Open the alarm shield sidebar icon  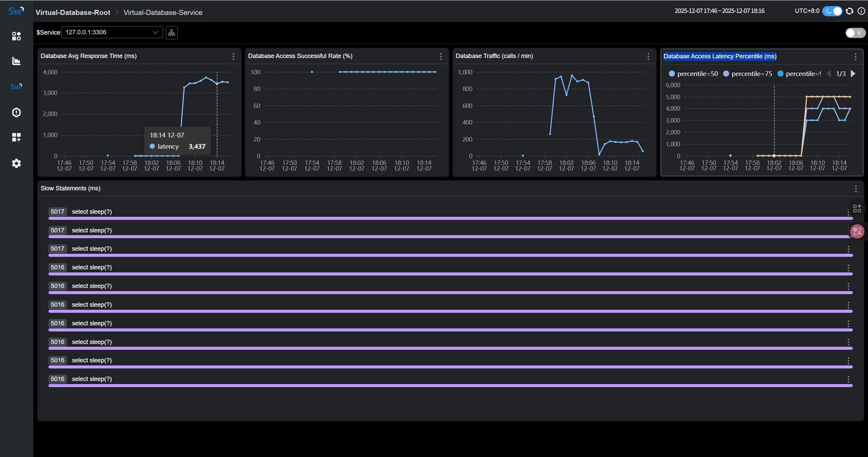click(x=16, y=112)
